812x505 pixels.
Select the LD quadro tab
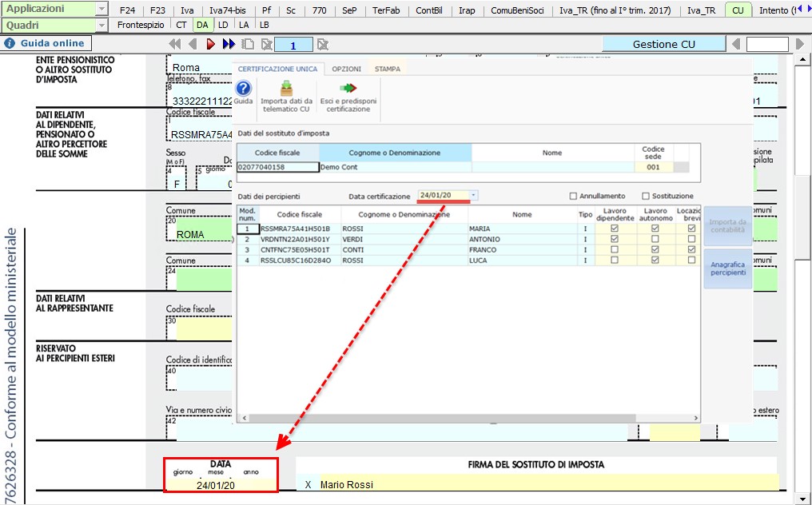click(223, 25)
